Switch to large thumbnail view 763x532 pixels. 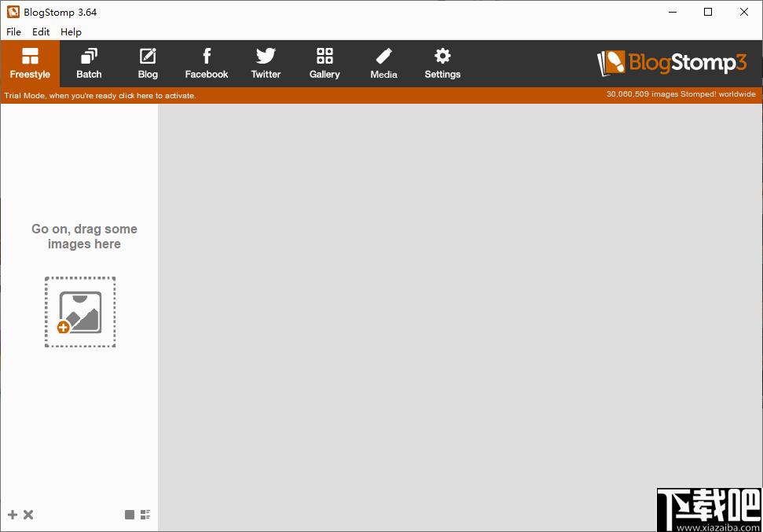(x=130, y=515)
